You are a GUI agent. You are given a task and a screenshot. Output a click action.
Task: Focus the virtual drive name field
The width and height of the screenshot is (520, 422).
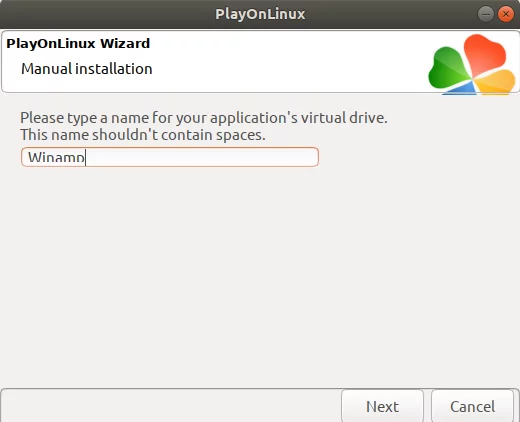tap(170, 157)
